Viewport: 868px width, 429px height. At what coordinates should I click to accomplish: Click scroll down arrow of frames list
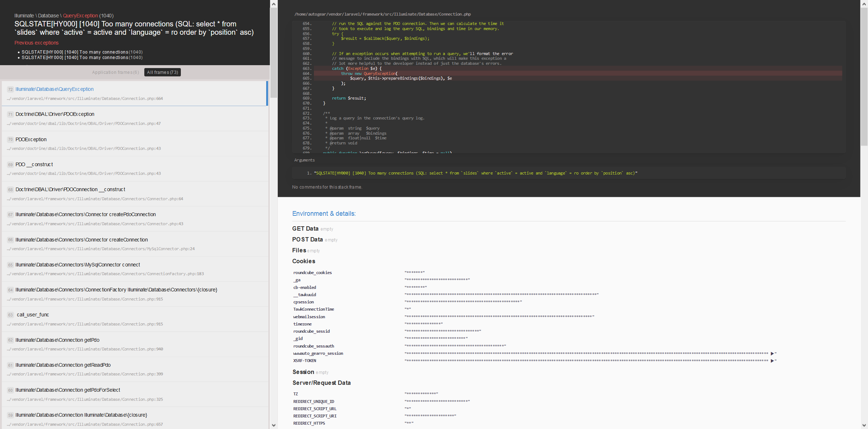[x=274, y=425]
